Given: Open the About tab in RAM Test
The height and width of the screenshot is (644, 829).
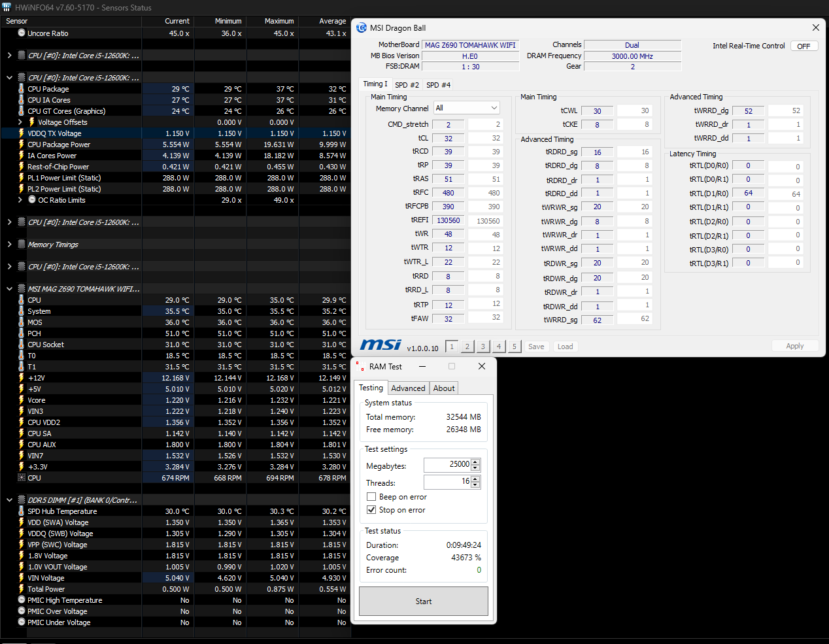Looking at the screenshot, I should (x=444, y=388).
